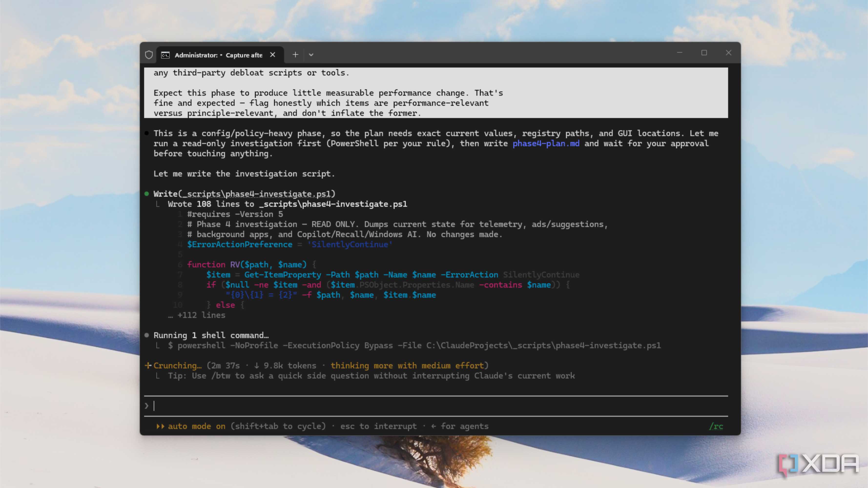Viewport: 868px width, 488px height.
Task: Open the phase4-plan.md link
Action: coord(546,143)
